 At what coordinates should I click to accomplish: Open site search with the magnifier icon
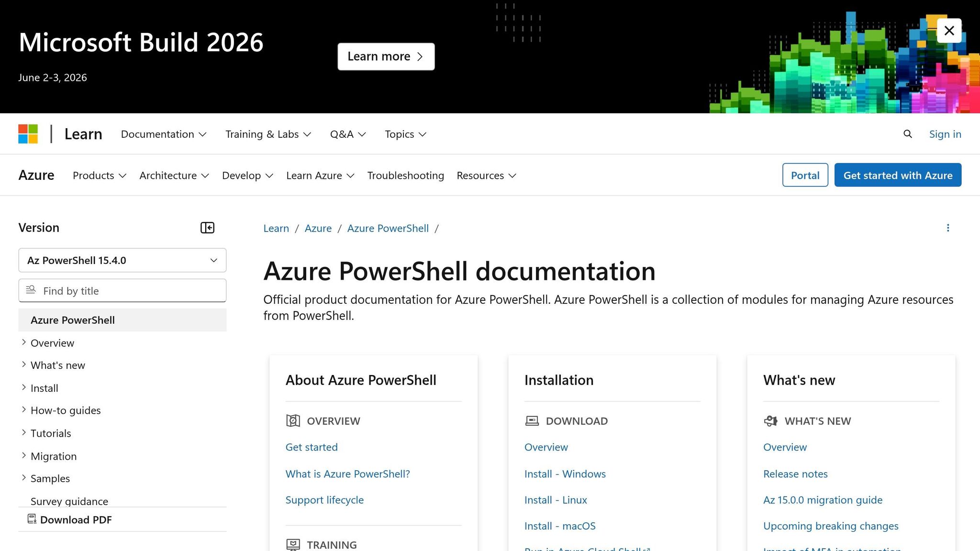tap(907, 134)
